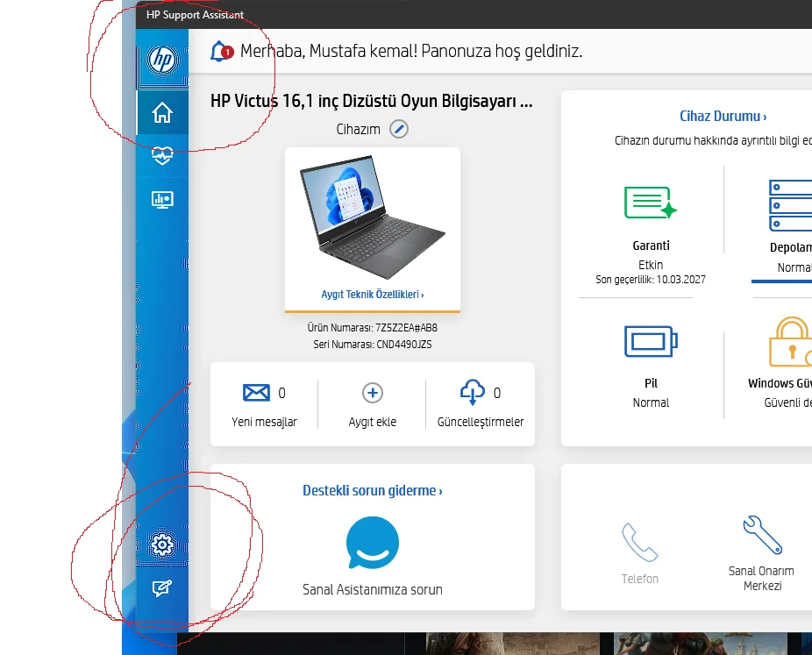
Task: Click the Cihazım label
Action: 359,130
